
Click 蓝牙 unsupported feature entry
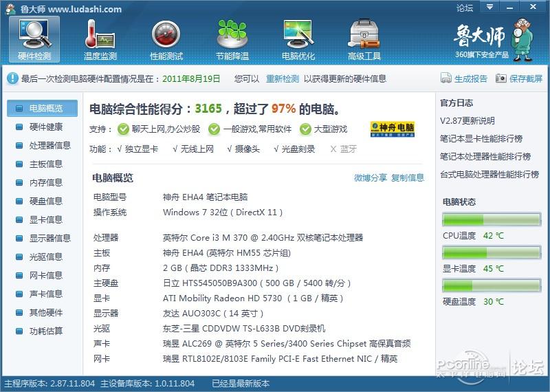click(343, 149)
